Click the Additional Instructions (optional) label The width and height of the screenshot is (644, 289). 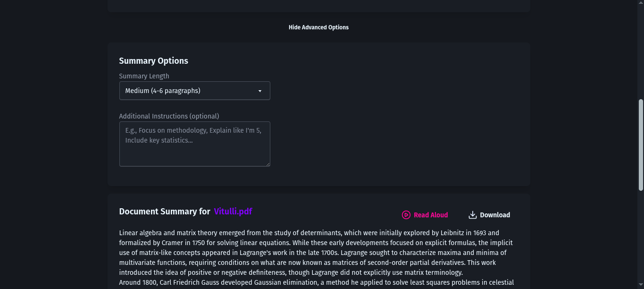point(169,116)
